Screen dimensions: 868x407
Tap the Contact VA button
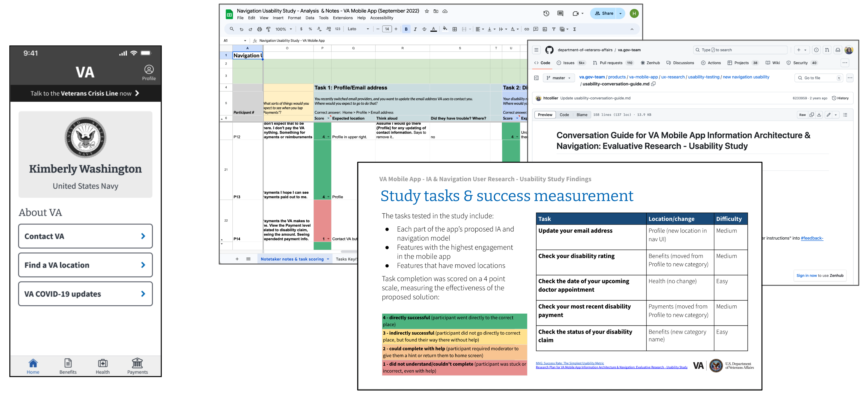pos(85,236)
